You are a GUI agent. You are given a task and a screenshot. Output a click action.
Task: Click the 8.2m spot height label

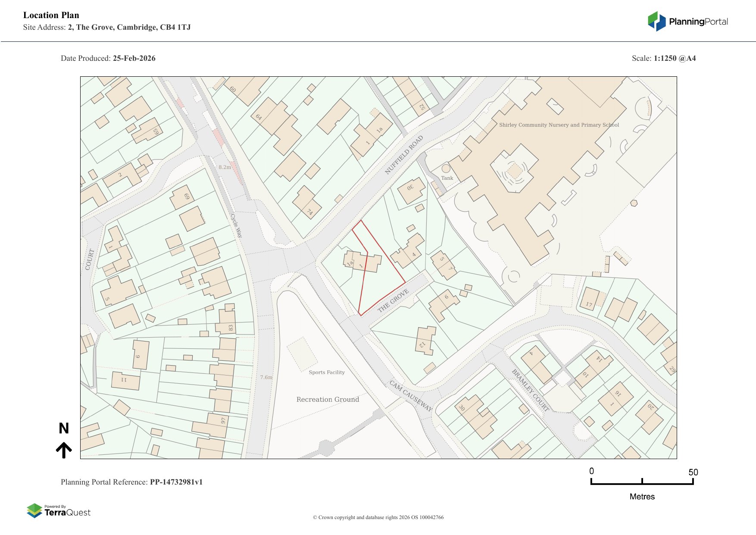tap(225, 167)
